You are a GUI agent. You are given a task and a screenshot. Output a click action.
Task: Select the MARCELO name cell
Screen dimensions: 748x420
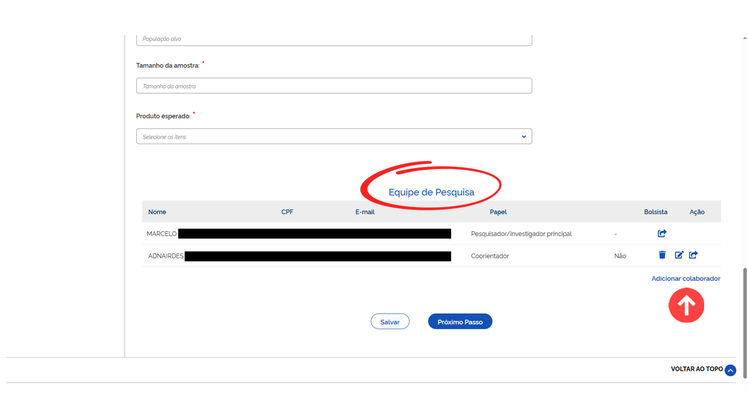pyautogui.click(x=161, y=234)
